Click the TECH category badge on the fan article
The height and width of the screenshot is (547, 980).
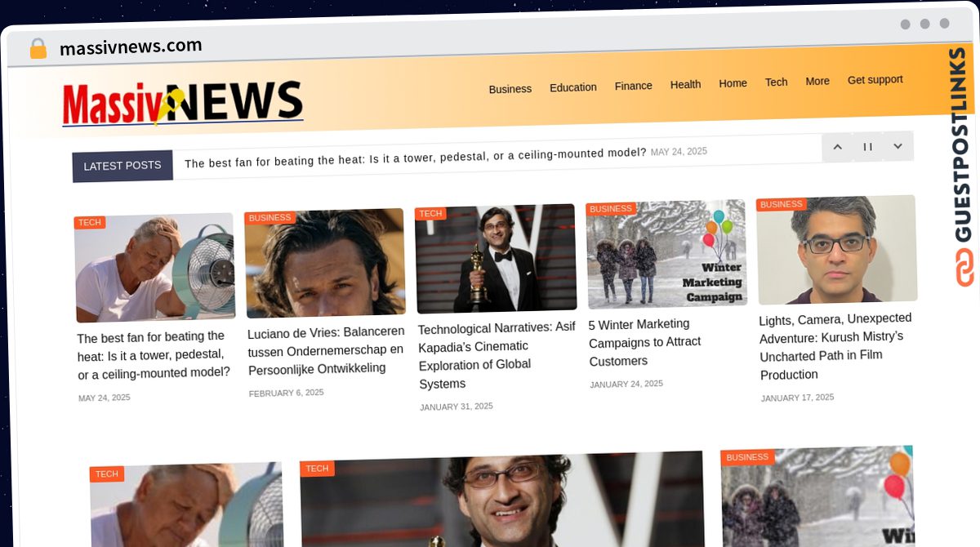point(90,221)
